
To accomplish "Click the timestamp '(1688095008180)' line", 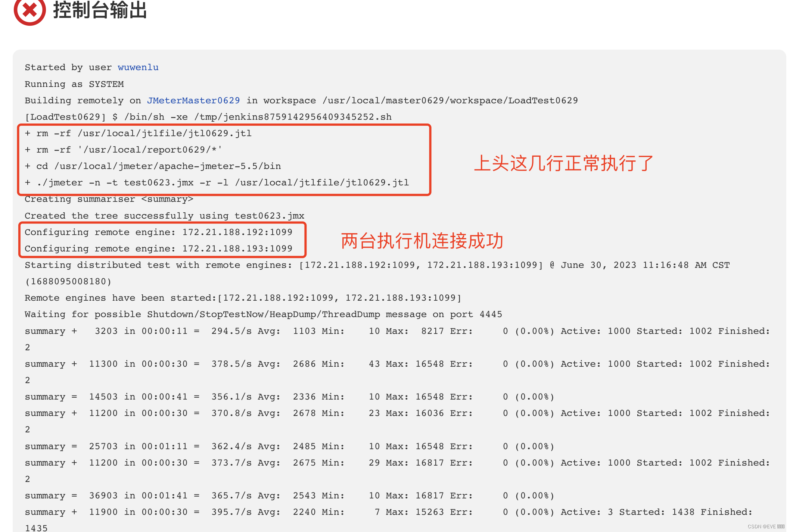I will (x=68, y=281).
